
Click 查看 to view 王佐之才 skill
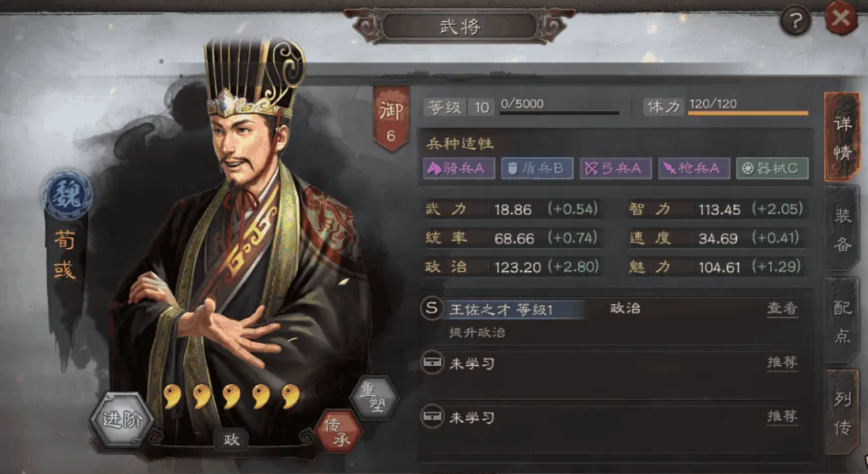click(782, 308)
